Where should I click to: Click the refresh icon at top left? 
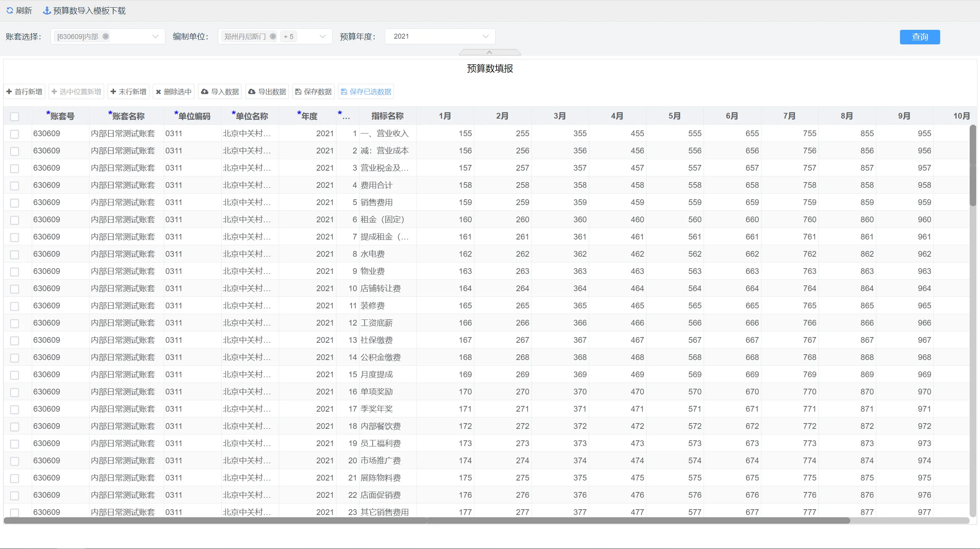[10, 10]
